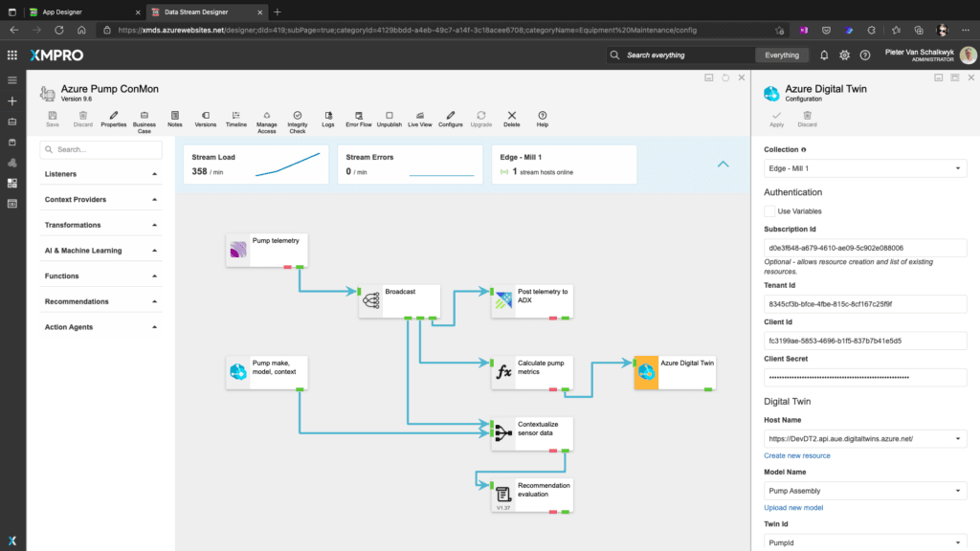980x551 pixels.
Task: Click the Upload new model link
Action: click(792, 508)
